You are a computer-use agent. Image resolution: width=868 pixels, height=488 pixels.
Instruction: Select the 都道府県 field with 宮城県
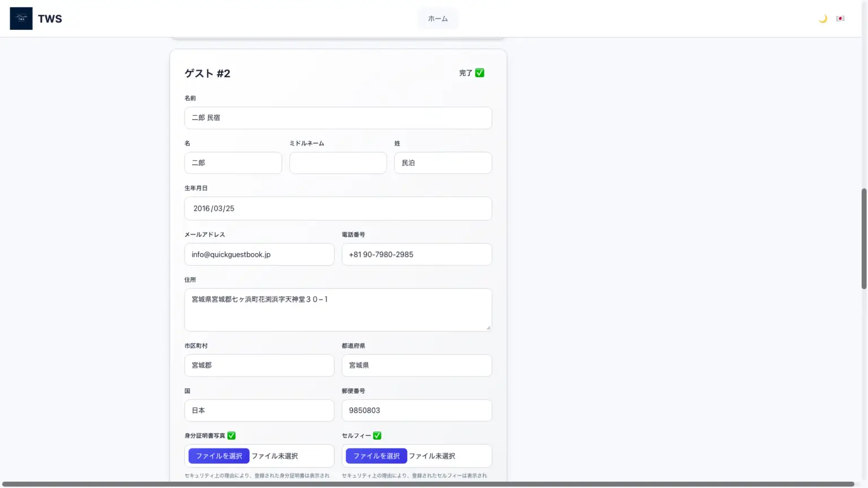point(416,365)
